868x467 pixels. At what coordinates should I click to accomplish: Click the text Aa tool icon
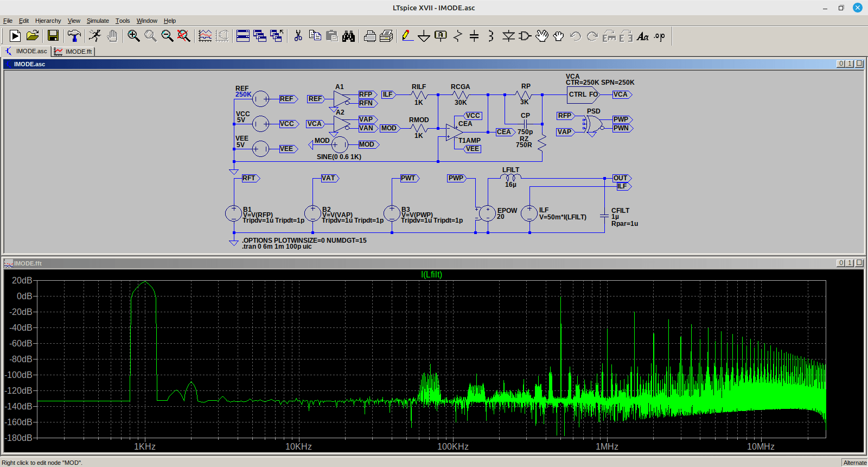click(x=642, y=36)
